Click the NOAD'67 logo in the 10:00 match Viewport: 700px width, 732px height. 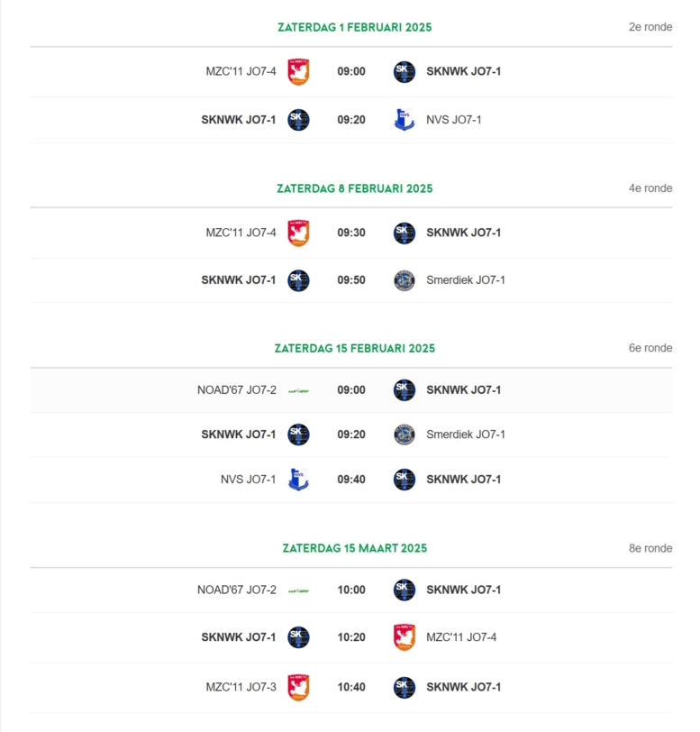tap(298, 590)
